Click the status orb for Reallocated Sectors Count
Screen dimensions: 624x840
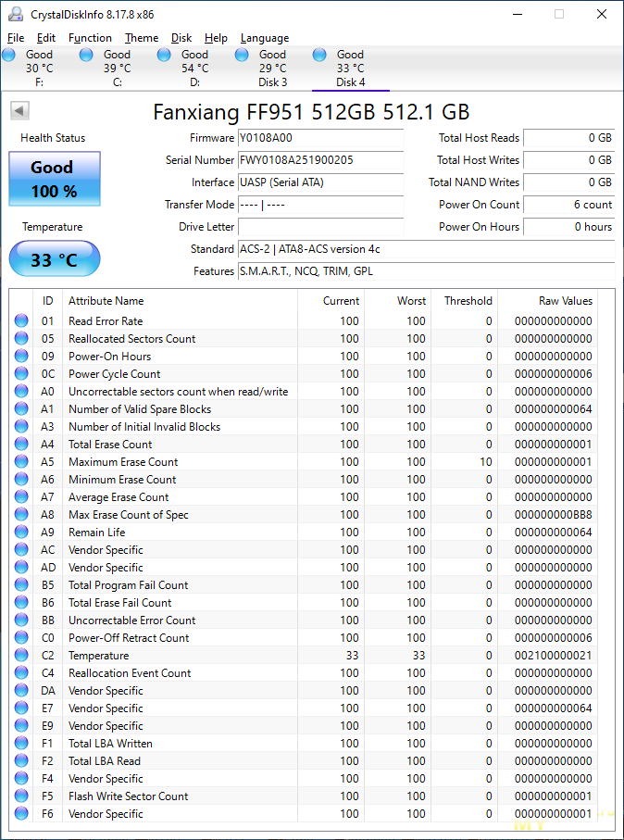[x=21, y=339]
